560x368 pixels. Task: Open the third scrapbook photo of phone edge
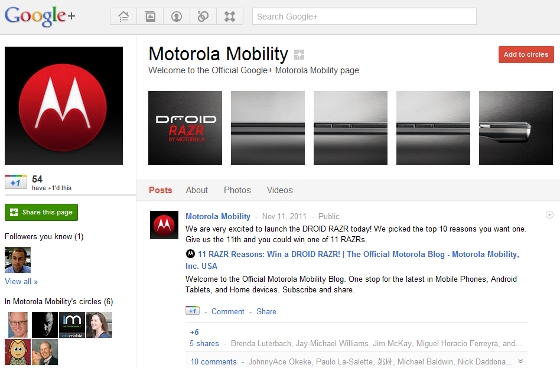tap(351, 128)
